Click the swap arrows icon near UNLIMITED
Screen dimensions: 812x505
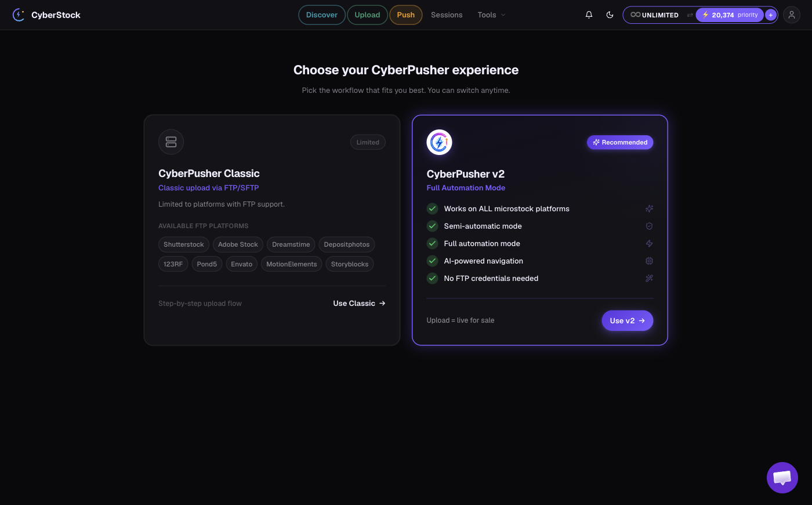point(690,15)
